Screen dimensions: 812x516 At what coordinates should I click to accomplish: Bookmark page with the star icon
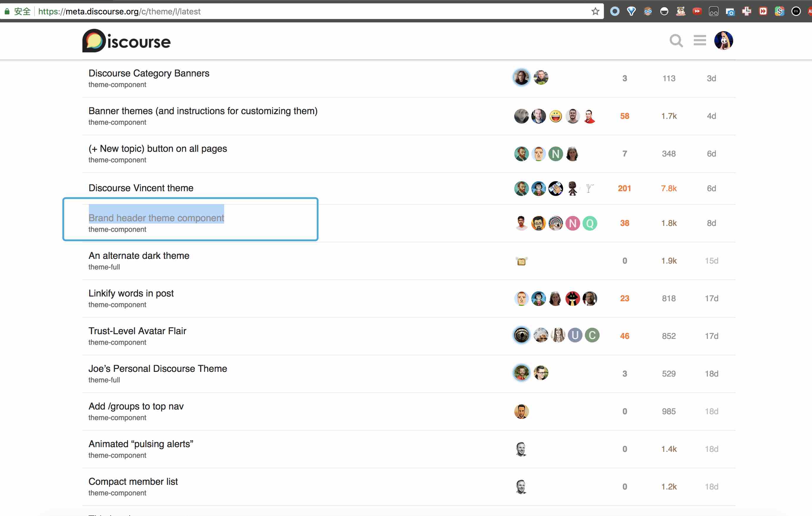click(595, 11)
